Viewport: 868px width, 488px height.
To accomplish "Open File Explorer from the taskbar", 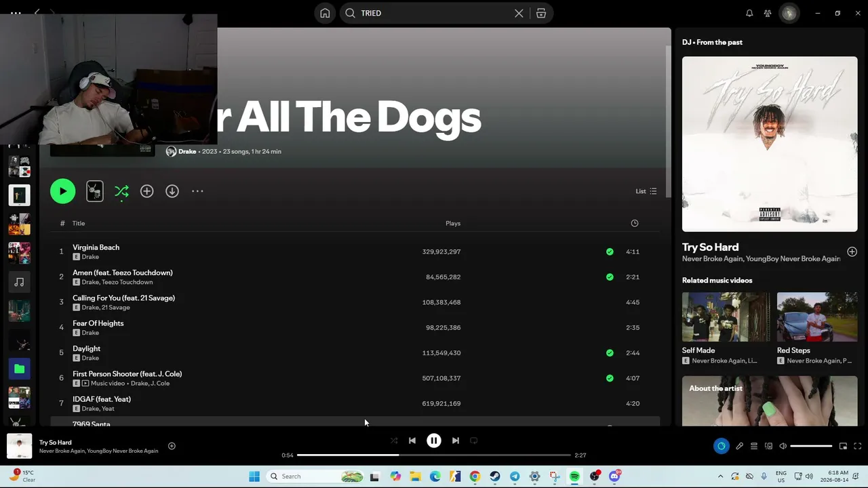I will click(x=415, y=476).
